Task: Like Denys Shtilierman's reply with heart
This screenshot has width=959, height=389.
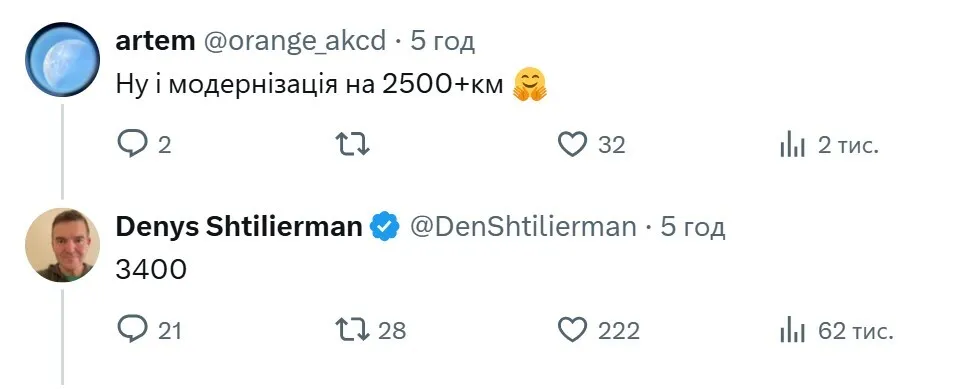Action: (573, 330)
